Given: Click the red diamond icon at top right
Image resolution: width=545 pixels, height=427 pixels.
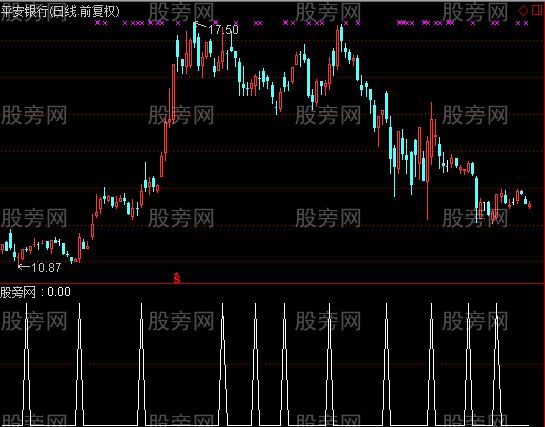Looking at the screenshot, I should point(523,10).
